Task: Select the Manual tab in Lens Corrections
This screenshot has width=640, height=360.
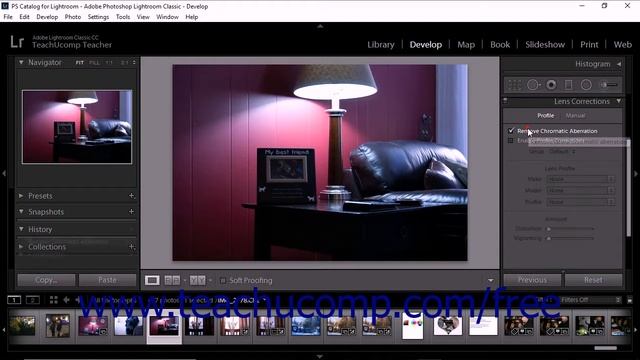Action: [x=576, y=116]
